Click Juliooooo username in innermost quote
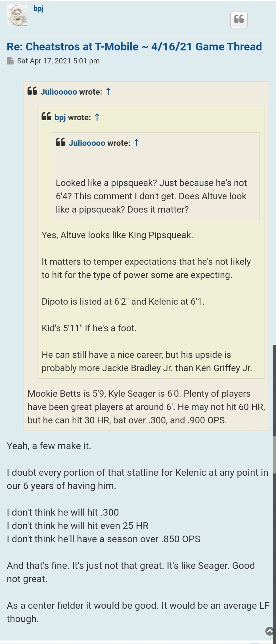This screenshot has width=276, height=644. (87, 143)
